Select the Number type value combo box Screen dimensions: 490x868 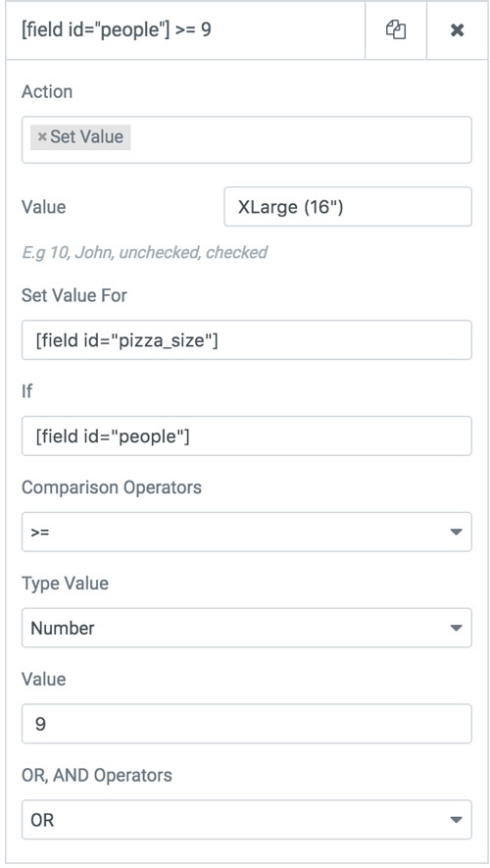pyautogui.click(x=247, y=628)
